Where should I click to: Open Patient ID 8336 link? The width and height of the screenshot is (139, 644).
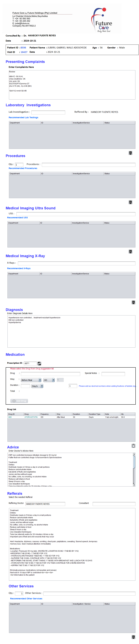pyautogui.click(x=23, y=48)
